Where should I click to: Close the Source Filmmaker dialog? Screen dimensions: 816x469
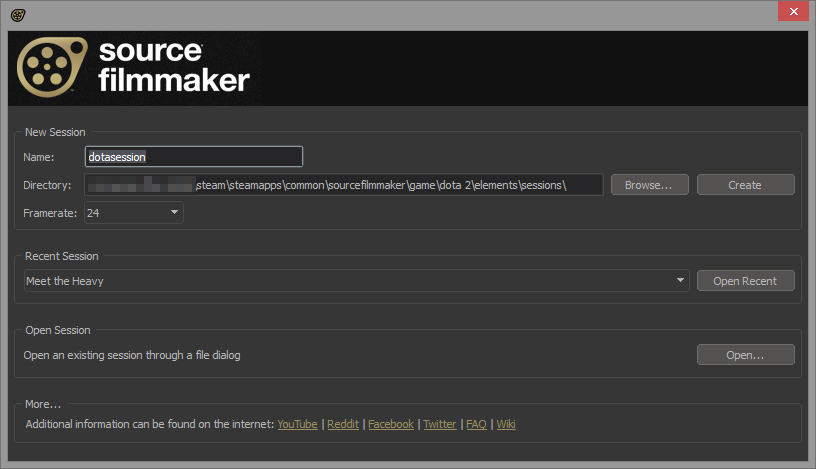click(793, 11)
